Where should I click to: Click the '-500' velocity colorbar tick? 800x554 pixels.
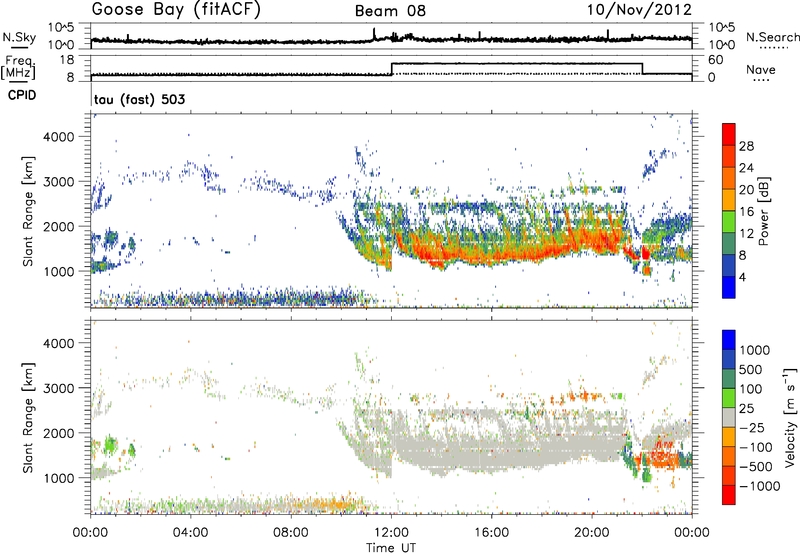756,466
